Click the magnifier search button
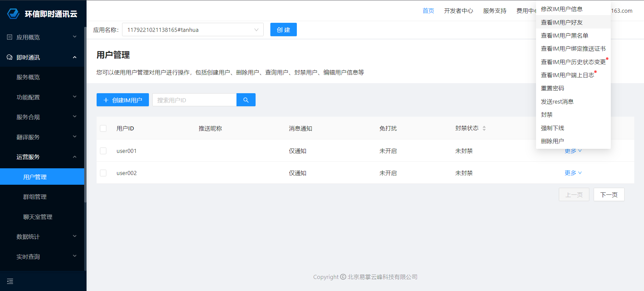The width and height of the screenshot is (644, 291). 246,100
